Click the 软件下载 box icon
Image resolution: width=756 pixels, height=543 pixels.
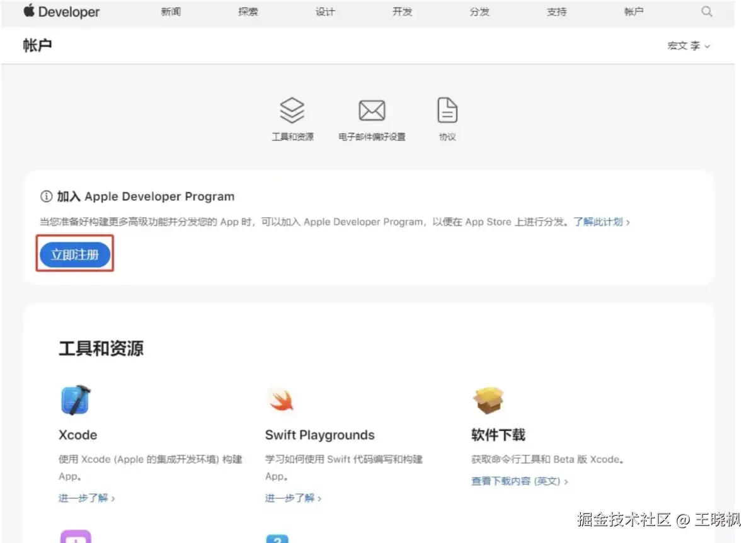click(x=488, y=400)
